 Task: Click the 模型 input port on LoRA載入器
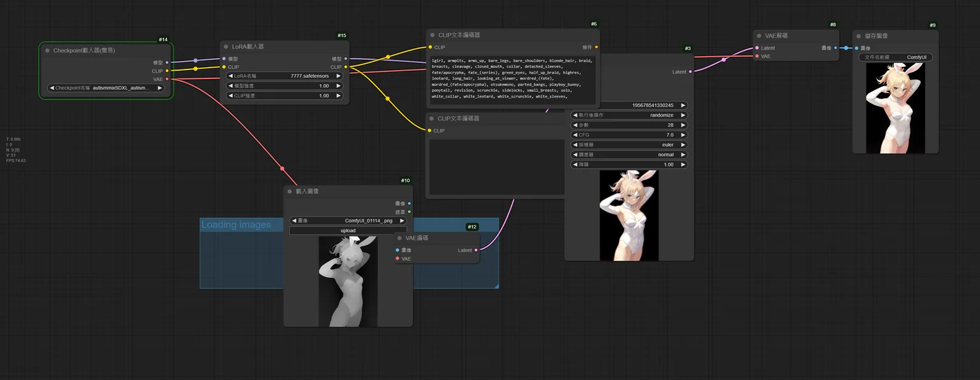coord(223,59)
